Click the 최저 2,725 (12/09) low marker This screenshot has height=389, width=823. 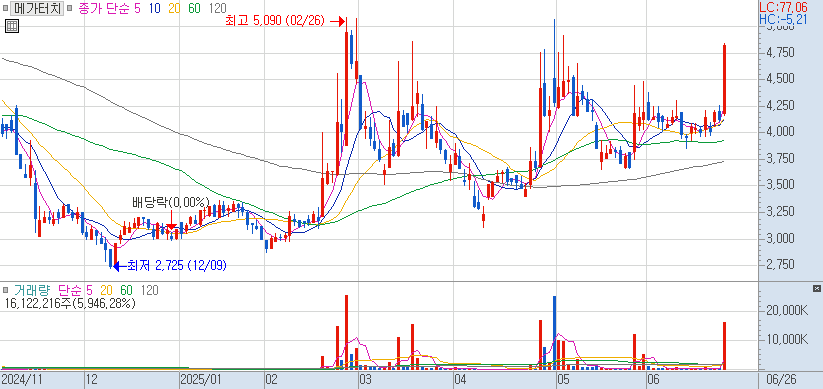click(x=171, y=266)
